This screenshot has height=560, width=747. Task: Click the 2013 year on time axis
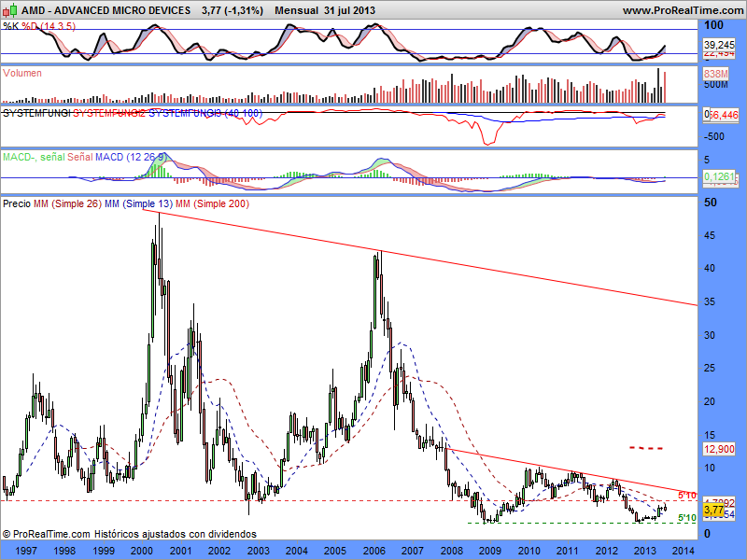point(645,551)
